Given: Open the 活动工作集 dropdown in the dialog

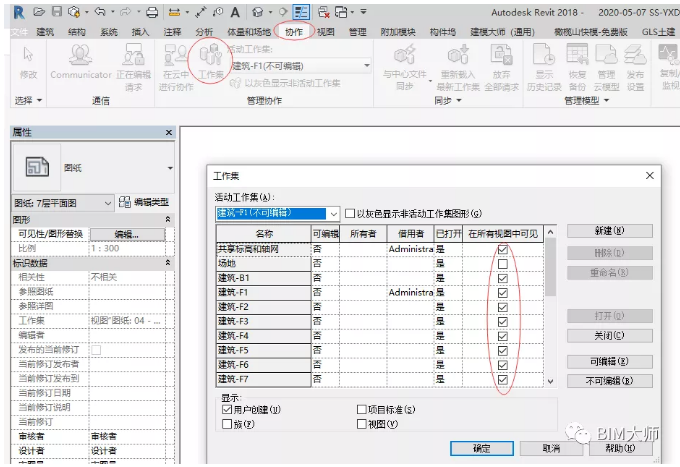Looking at the screenshot, I should coord(333,214).
